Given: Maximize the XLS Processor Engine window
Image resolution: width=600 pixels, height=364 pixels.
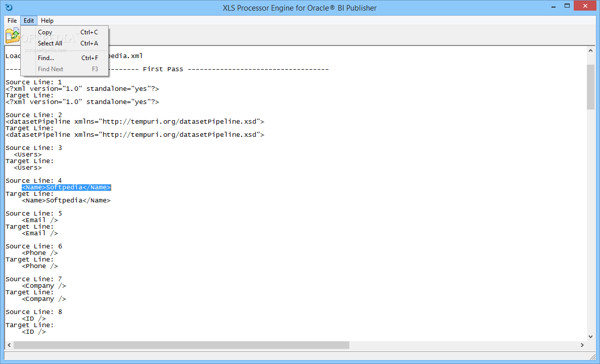Looking at the screenshot, I should pos(567,6).
